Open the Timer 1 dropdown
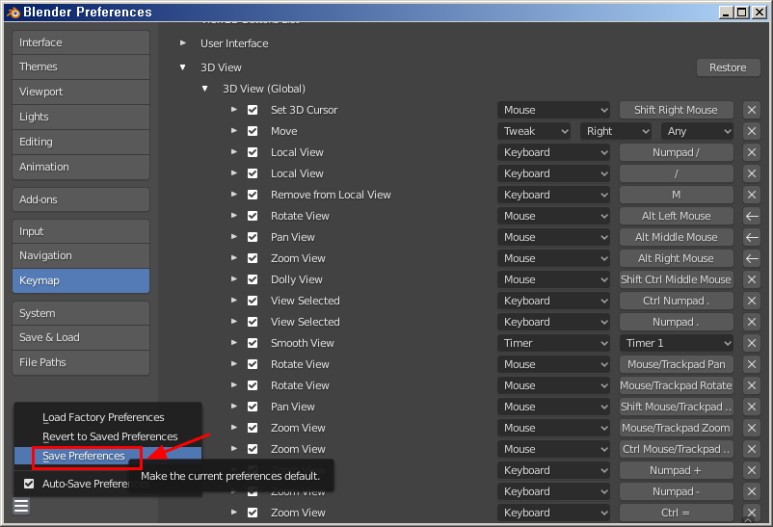The width and height of the screenshot is (773, 527). (676, 343)
